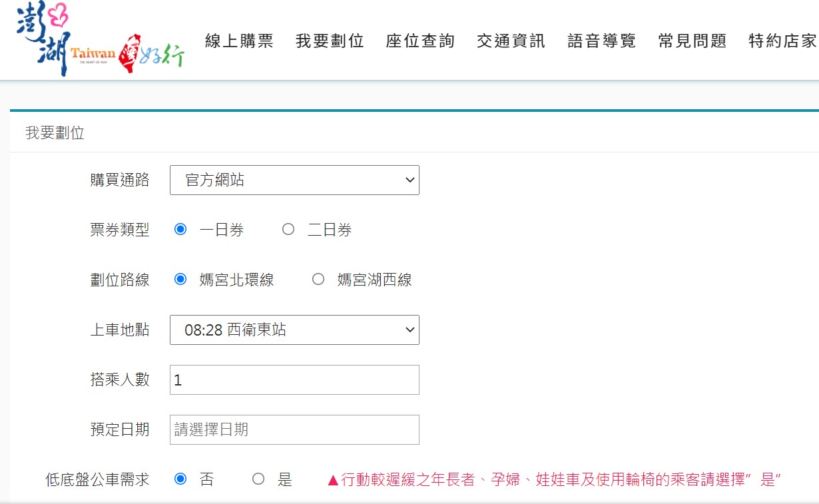This screenshot has width=819, height=504.
Task: Visit the 常見問題 page
Action: (692, 41)
